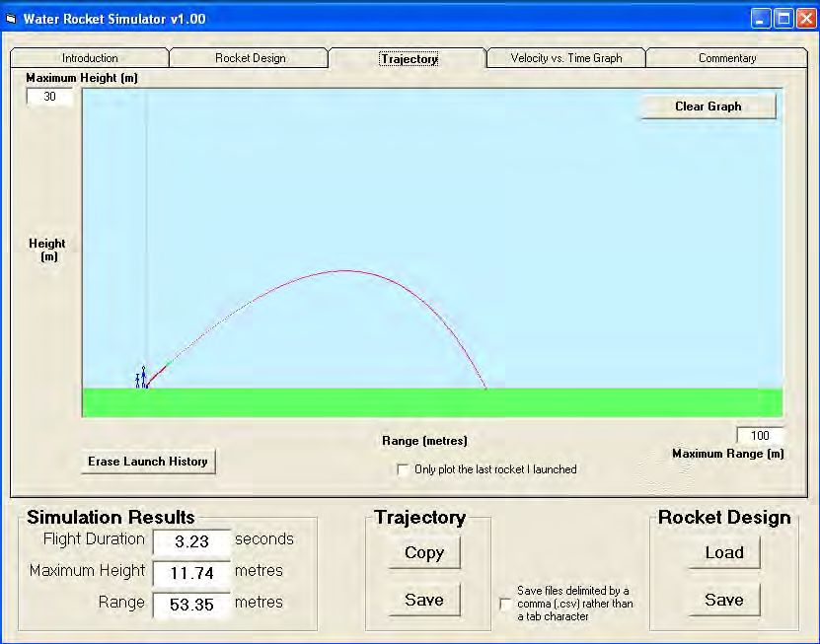Click Erase Launch History button
The image size is (820, 644).
point(148,462)
